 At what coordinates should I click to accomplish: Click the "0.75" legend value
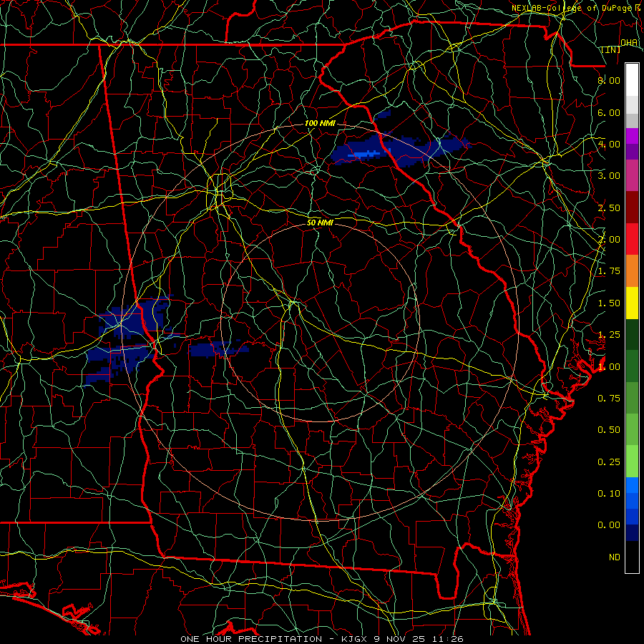609,399
